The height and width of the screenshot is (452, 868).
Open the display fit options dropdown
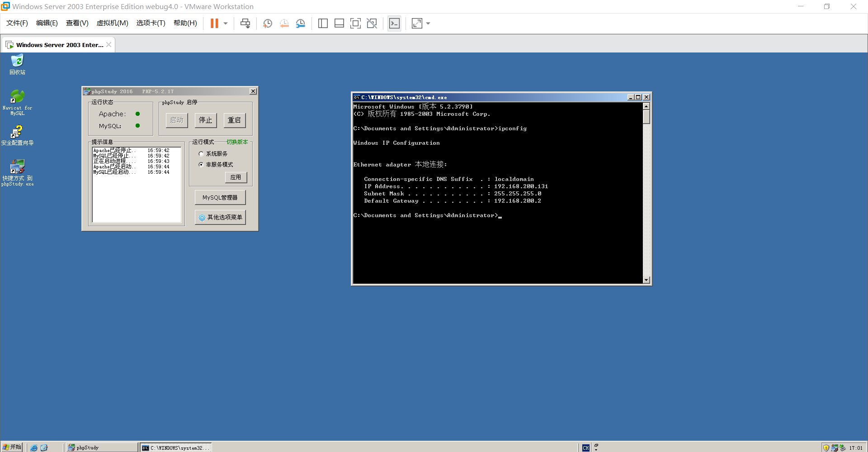click(x=428, y=23)
